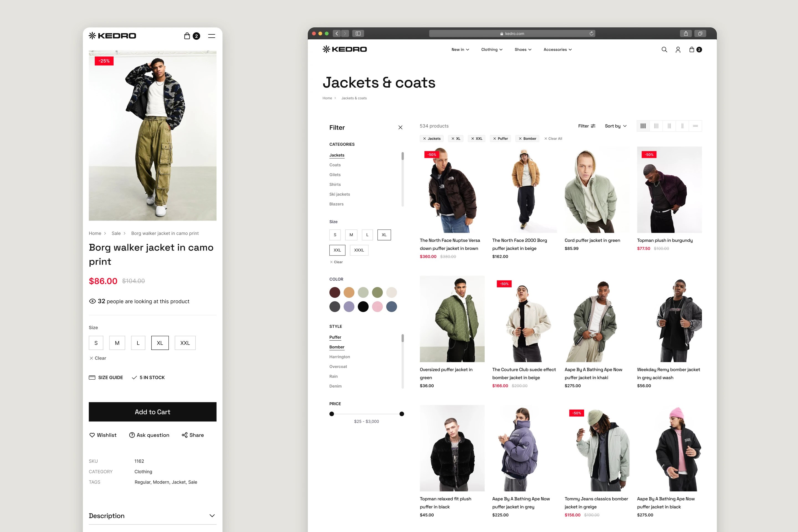Open the Accessories nav menu
798x532 pixels.
pos(557,50)
